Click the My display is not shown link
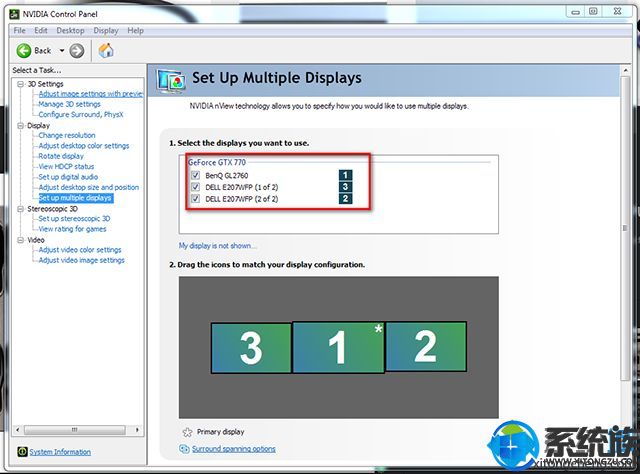Viewport: 640px width, 474px height. coord(218,246)
